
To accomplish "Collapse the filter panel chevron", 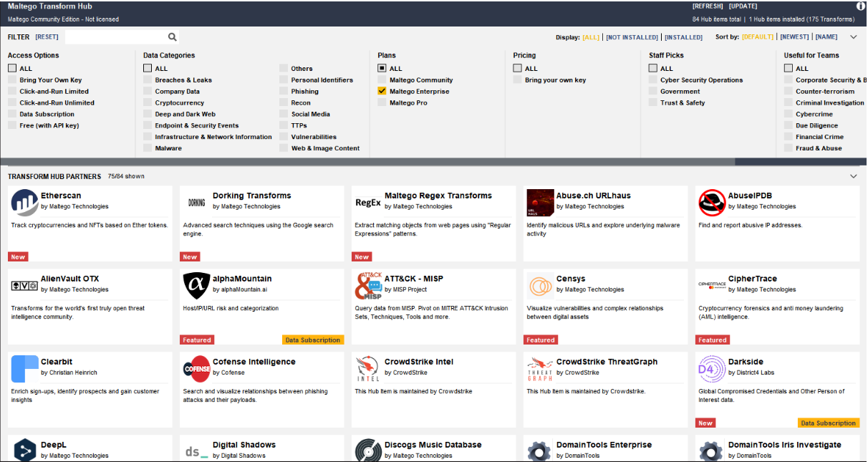I will coord(854,37).
